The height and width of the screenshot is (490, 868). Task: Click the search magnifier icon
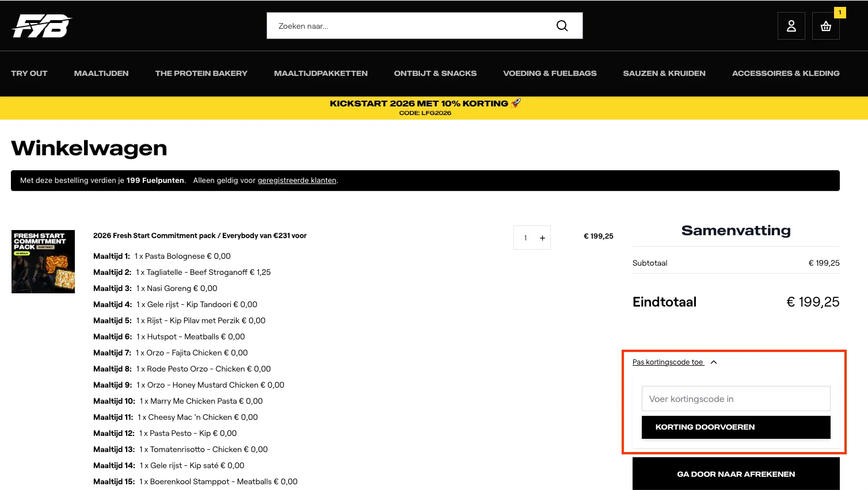(562, 26)
